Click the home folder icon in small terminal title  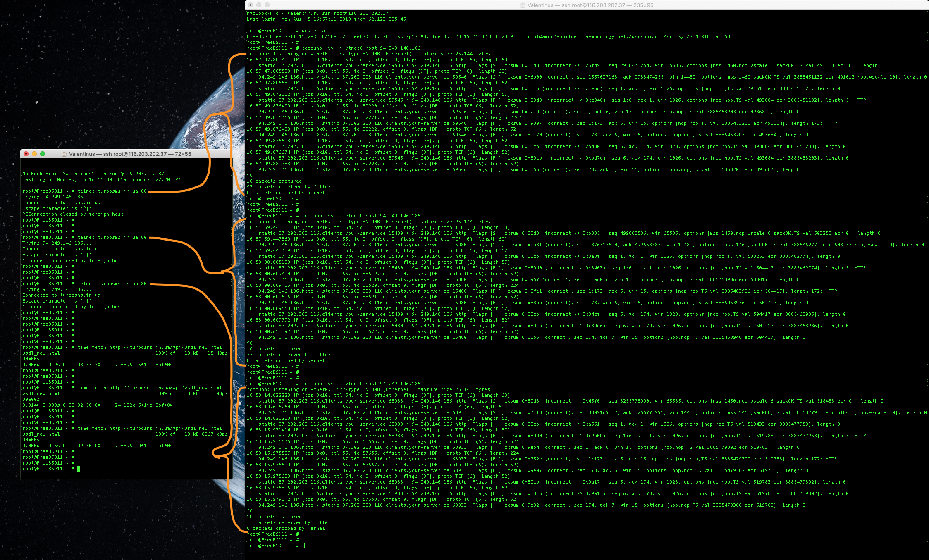(x=64, y=154)
